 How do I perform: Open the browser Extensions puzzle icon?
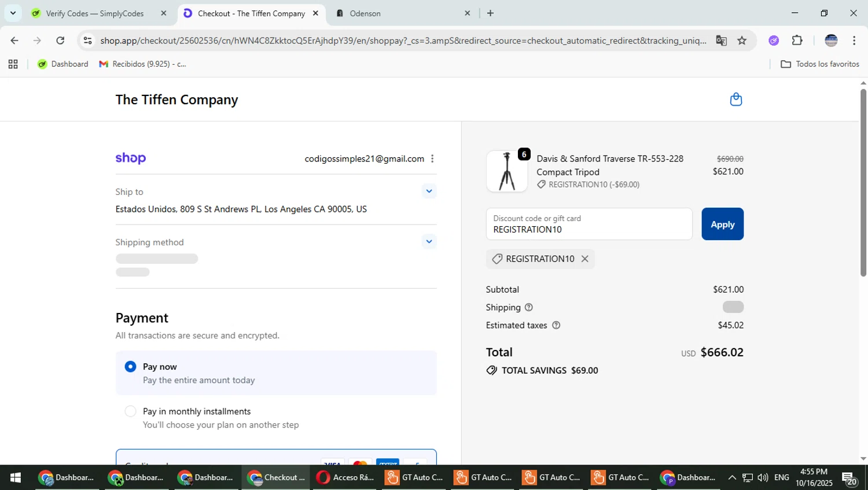click(797, 40)
